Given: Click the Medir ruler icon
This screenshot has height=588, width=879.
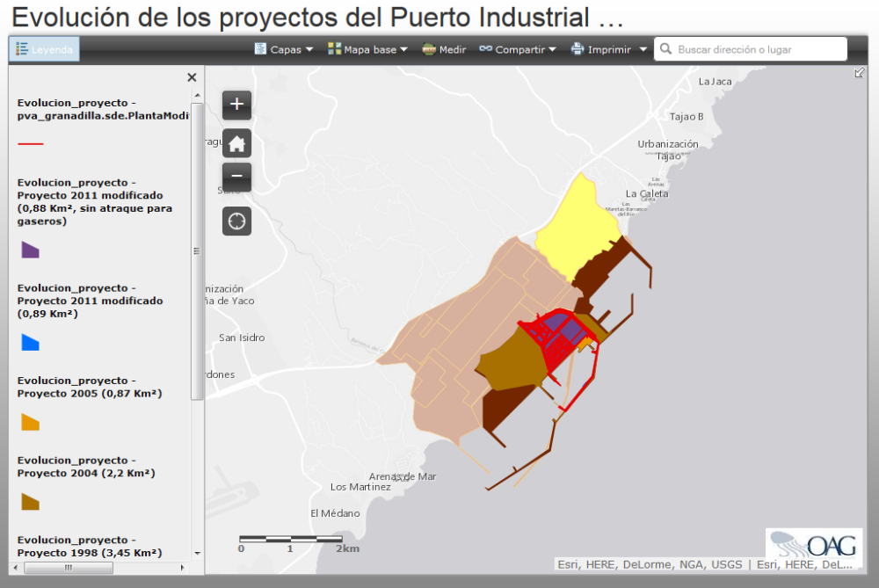Looking at the screenshot, I should coord(429,49).
